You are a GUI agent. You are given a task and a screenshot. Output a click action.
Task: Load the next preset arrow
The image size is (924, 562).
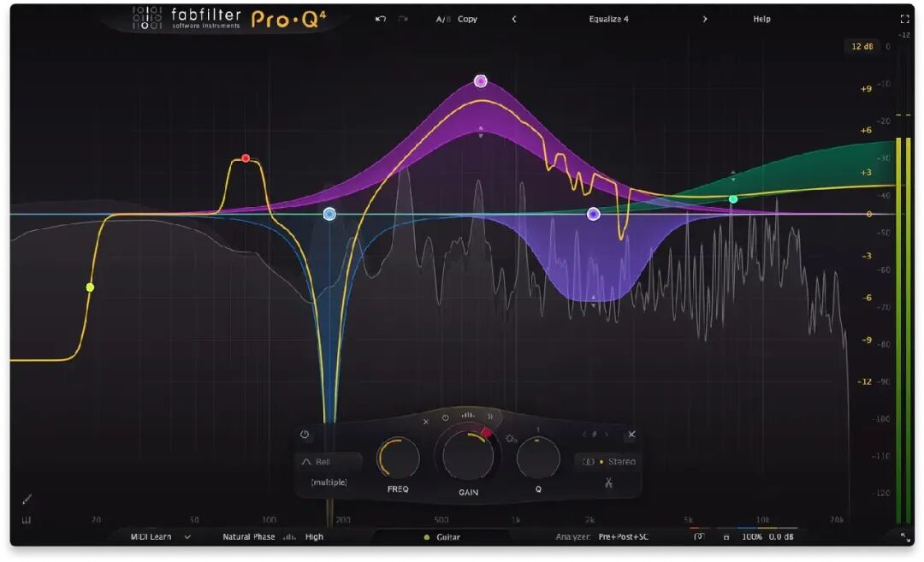point(705,19)
